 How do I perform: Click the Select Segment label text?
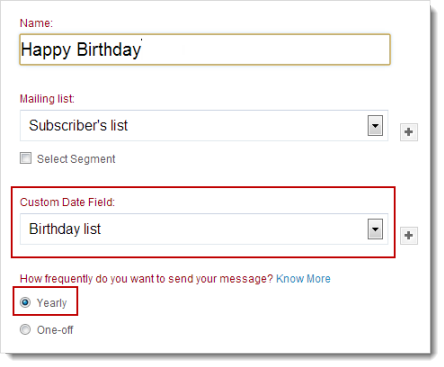click(x=76, y=159)
